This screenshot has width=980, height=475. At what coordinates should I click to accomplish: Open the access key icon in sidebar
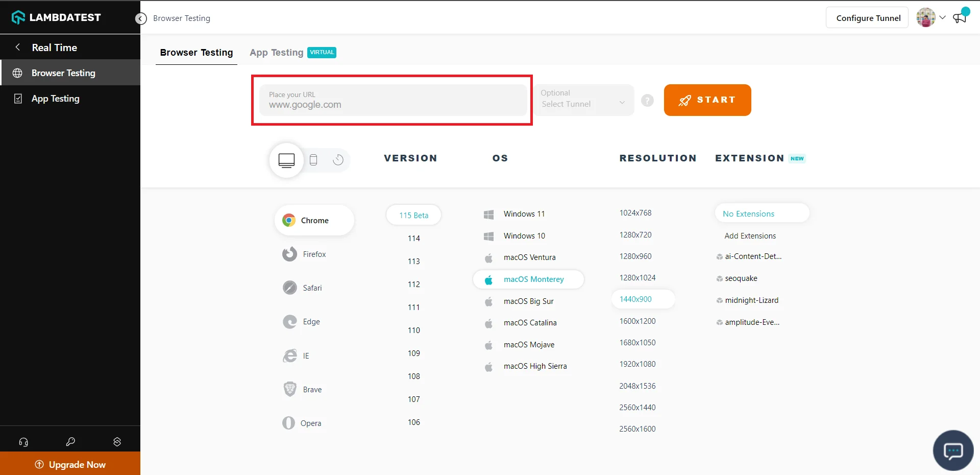[70, 442]
